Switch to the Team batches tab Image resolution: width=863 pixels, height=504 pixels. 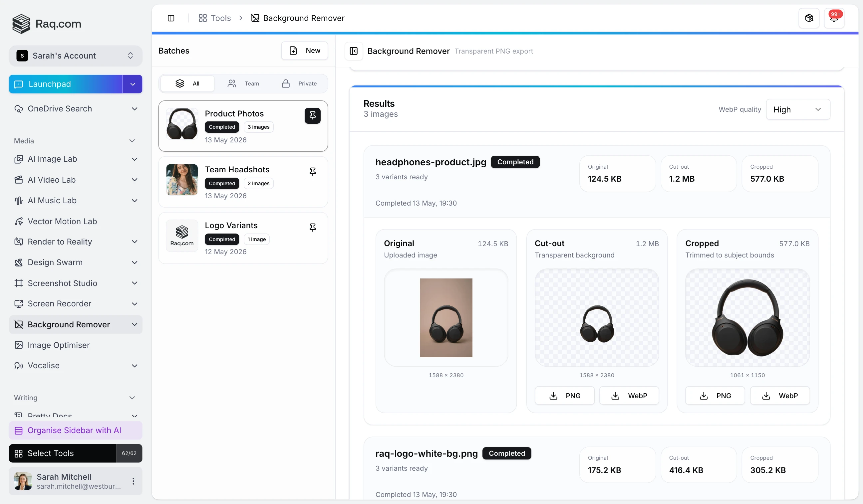click(x=243, y=84)
